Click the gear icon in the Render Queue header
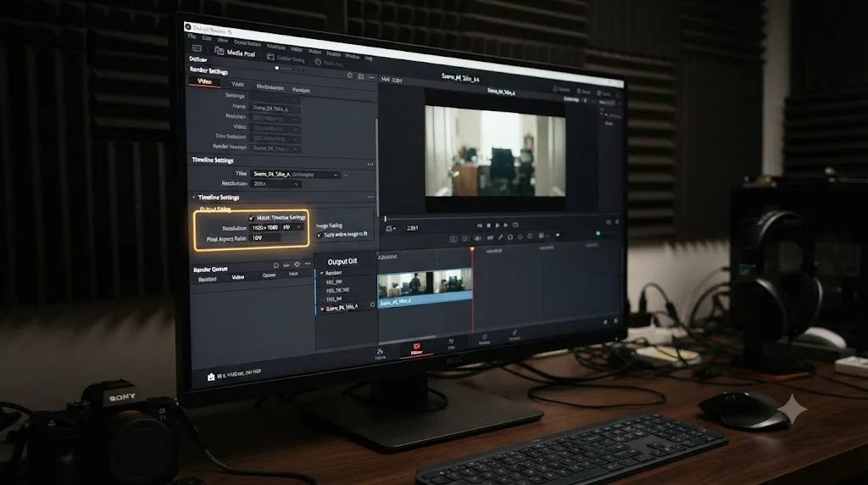The image size is (868, 485). coord(297,265)
